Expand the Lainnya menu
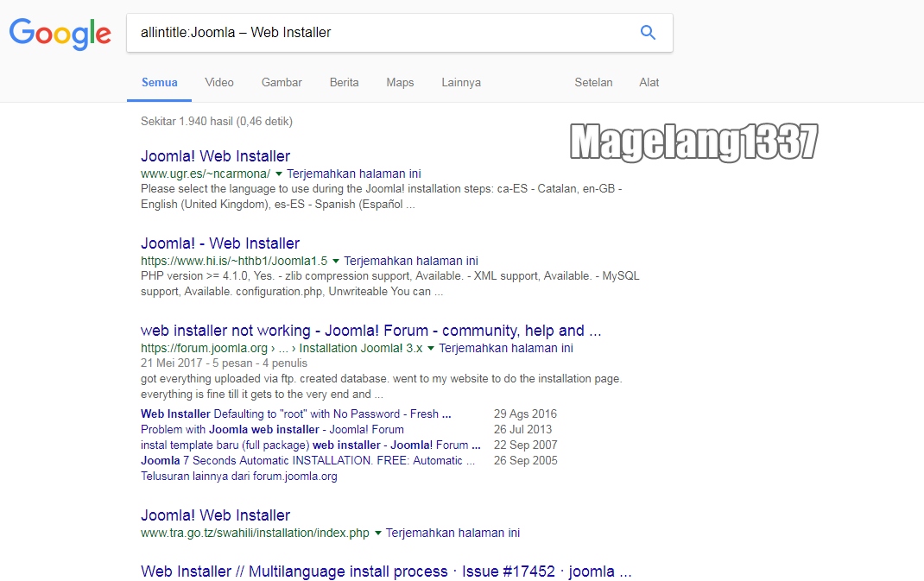Viewport: 924px width, 581px height. (x=461, y=83)
